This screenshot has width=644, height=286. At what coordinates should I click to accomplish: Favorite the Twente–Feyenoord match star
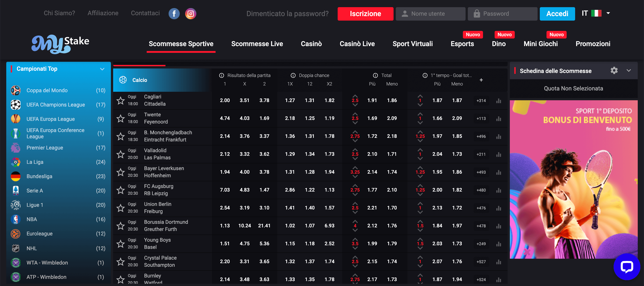[x=121, y=118]
